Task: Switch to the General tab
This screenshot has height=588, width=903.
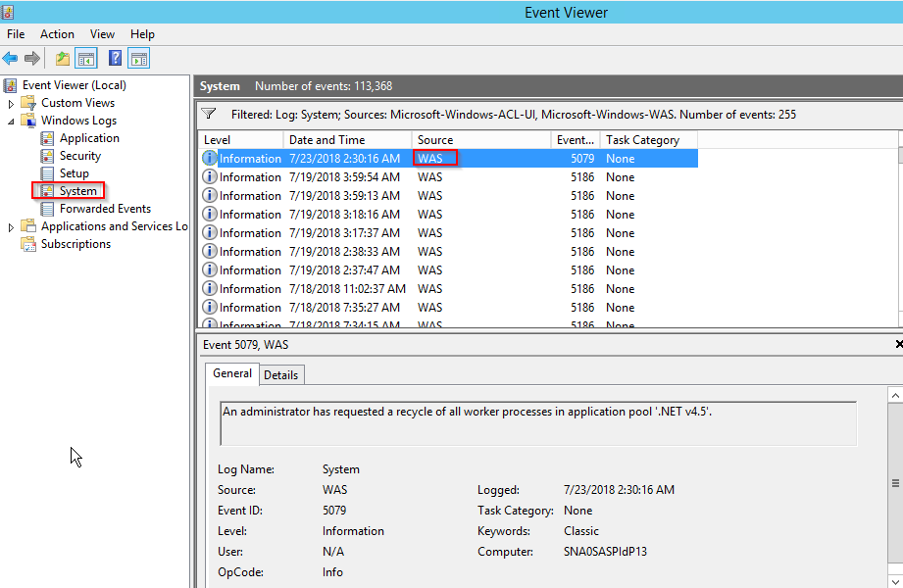Action: click(232, 373)
